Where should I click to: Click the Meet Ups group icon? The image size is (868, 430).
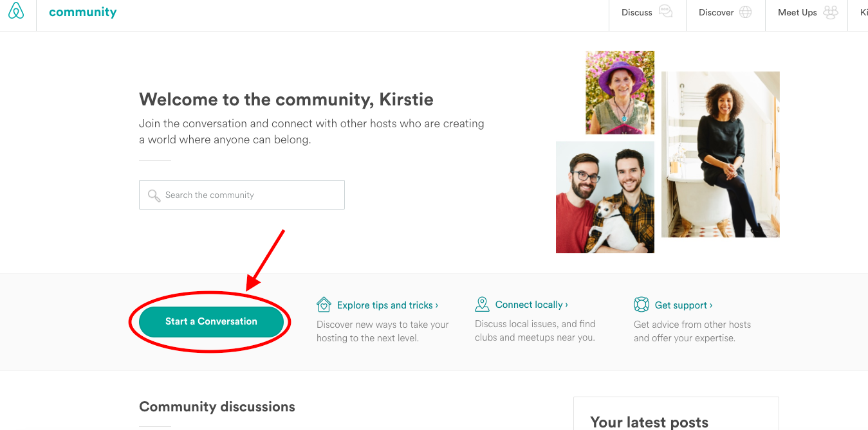(831, 12)
